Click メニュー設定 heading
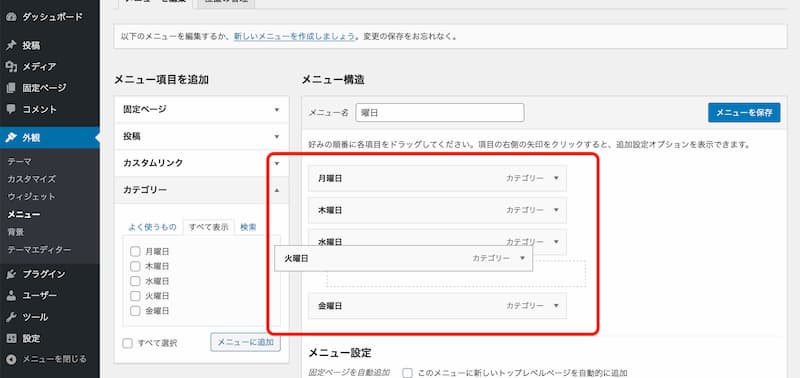800x378 pixels. 340,352
